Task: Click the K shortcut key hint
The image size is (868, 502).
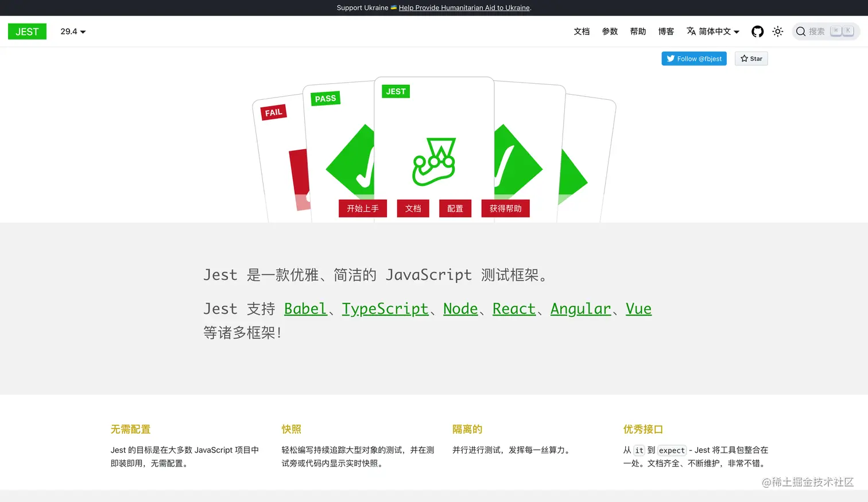Action: (848, 31)
